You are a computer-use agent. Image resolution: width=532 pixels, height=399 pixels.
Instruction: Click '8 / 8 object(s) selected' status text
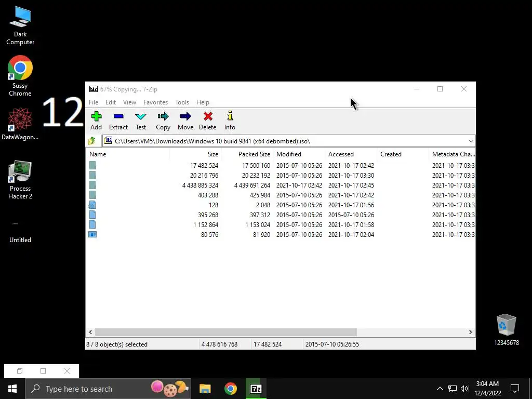pyautogui.click(x=117, y=344)
